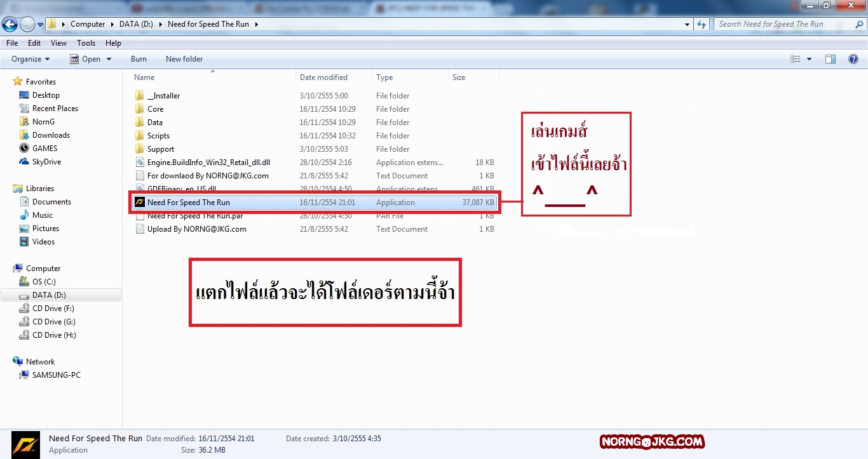Viewport: 868px width, 459px height.
Task: Click the Forward navigation arrow button
Action: pyautogui.click(x=27, y=24)
